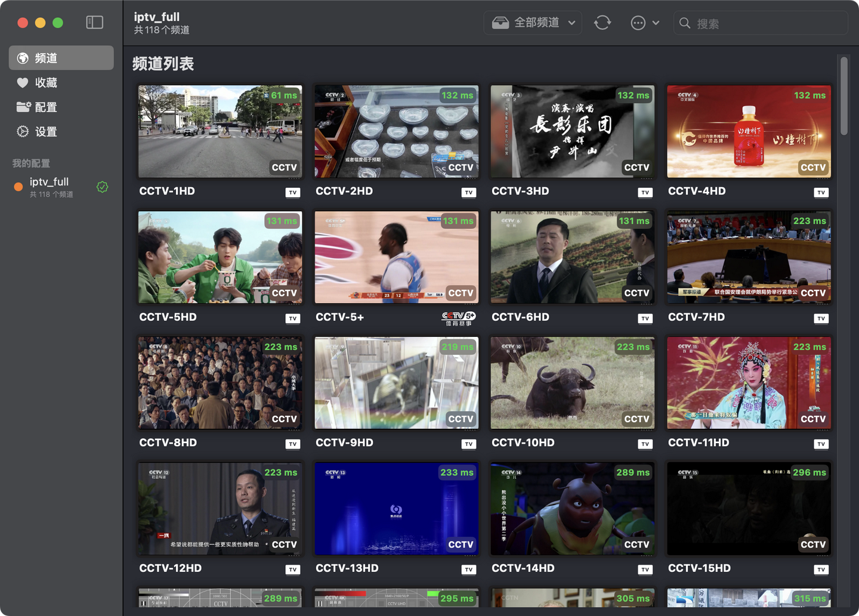The height and width of the screenshot is (616, 859).
Task: Click the TV icon beside CCTV-15HD
Action: (821, 569)
